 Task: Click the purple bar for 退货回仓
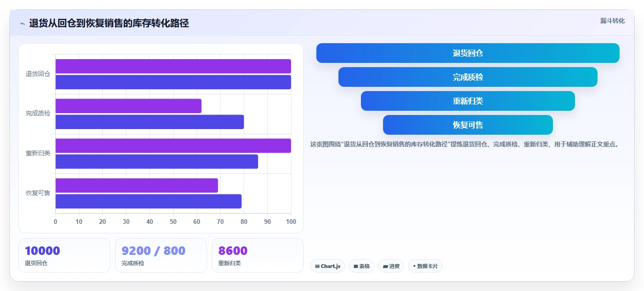[173, 66]
